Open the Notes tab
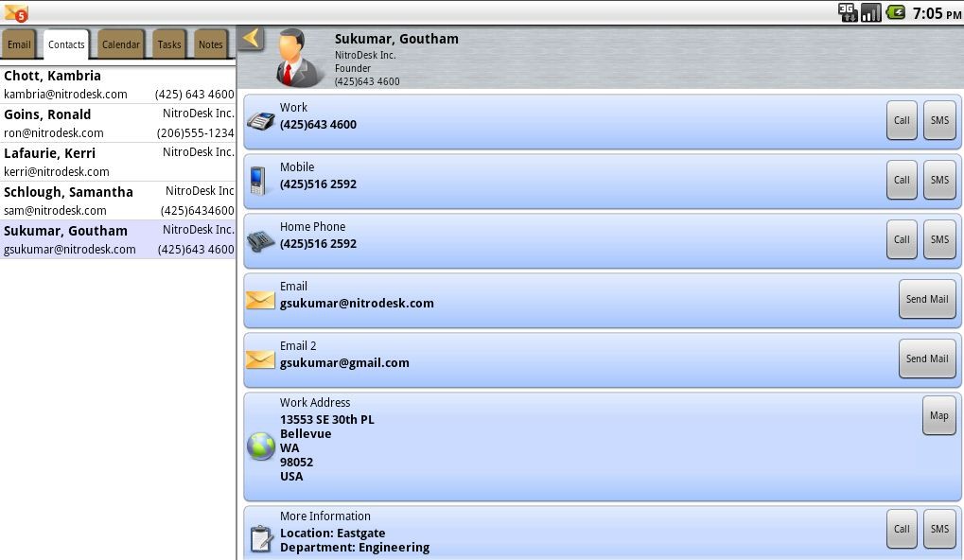964x560 pixels. point(210,44)
